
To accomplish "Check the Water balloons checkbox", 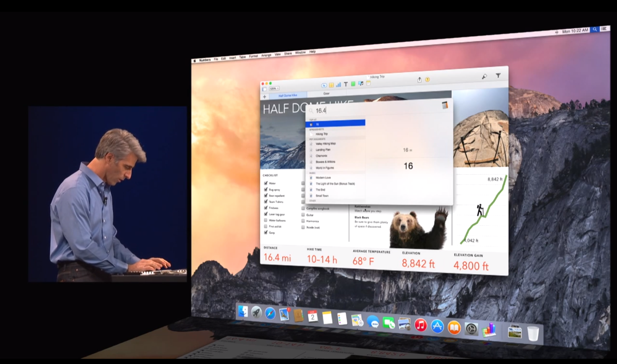I will [266, 220].
